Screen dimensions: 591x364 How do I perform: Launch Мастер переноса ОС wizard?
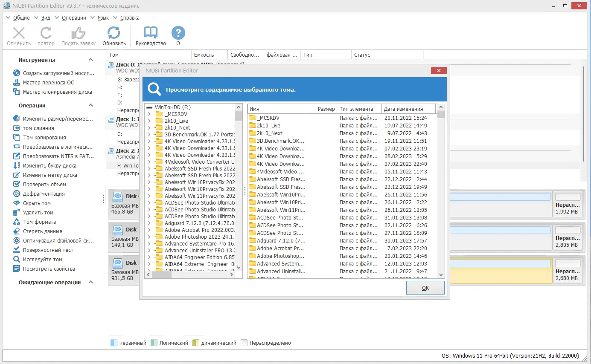pyautogui.click(x=44, y=83)
